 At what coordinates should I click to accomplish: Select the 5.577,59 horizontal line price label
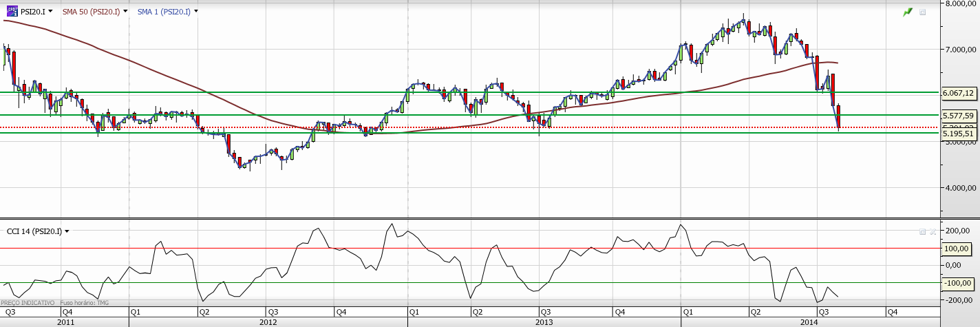pos(958,116)
